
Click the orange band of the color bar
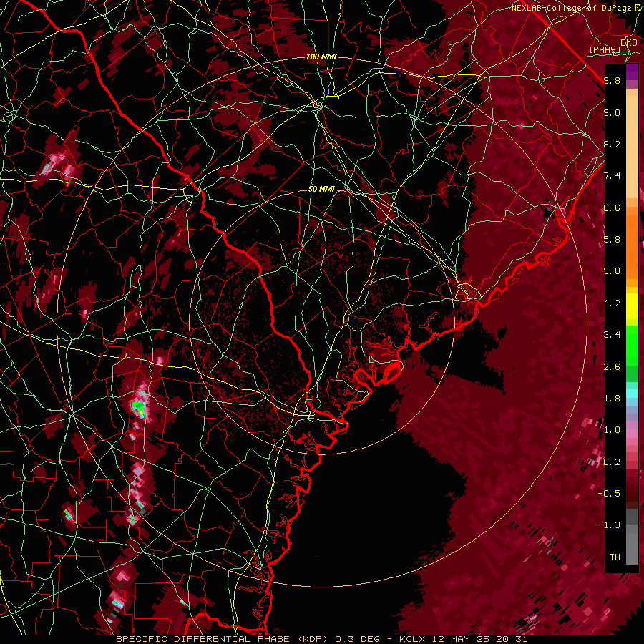632,243
